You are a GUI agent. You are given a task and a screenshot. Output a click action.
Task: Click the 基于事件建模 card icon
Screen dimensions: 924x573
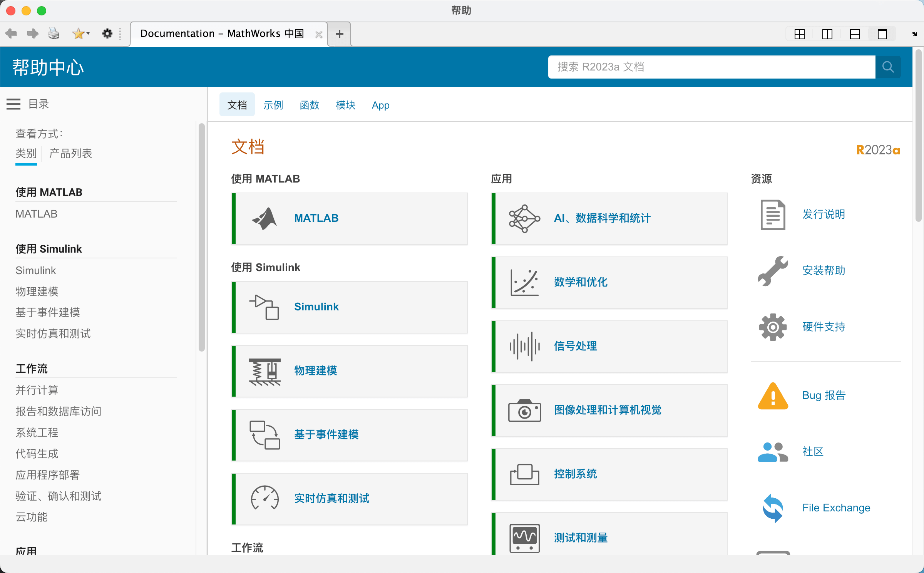265,435
